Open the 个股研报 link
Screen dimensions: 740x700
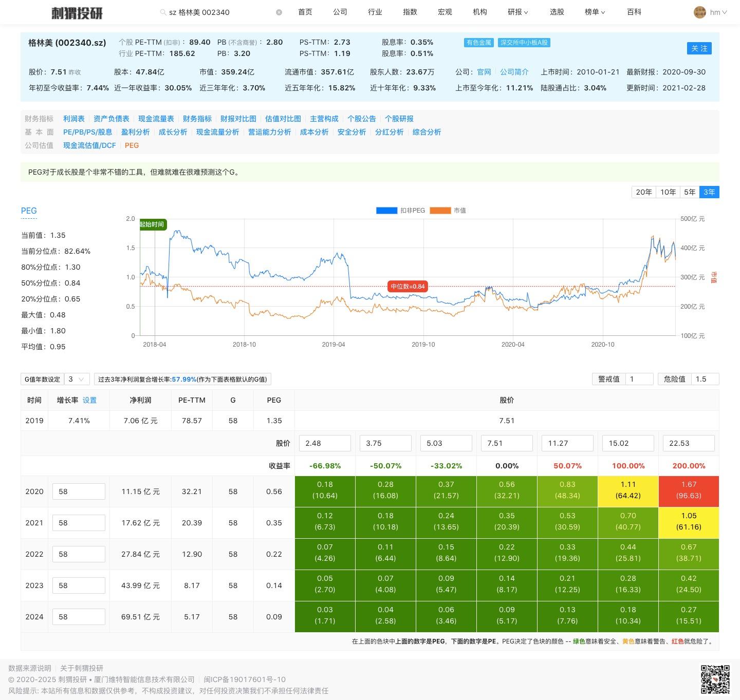399,119
